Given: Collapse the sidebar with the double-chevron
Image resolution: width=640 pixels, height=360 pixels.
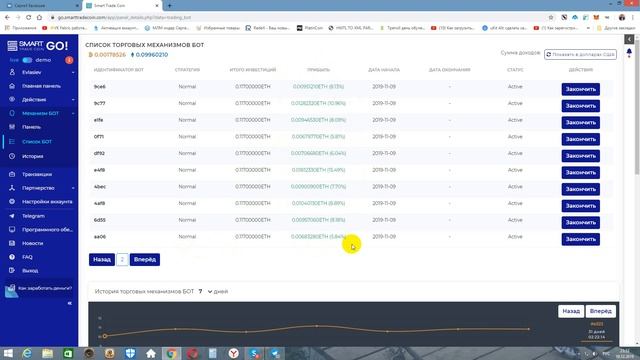Looking at the screenshot, I should coord(70,303).
